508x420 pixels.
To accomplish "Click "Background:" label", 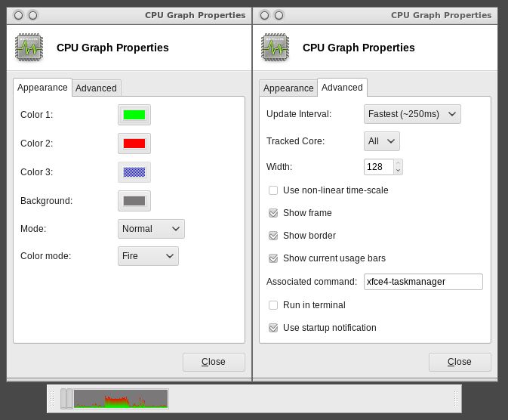I will (46, 201).
